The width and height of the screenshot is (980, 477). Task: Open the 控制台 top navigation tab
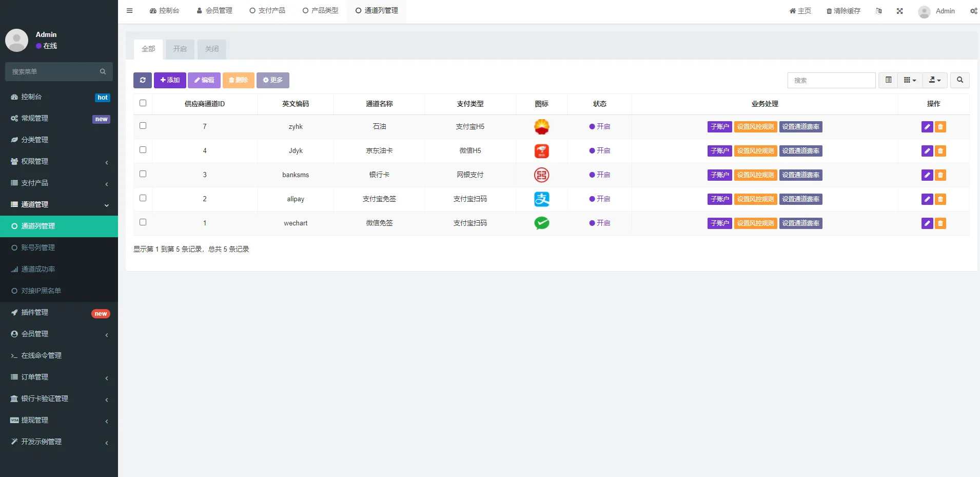click(164, 10)
